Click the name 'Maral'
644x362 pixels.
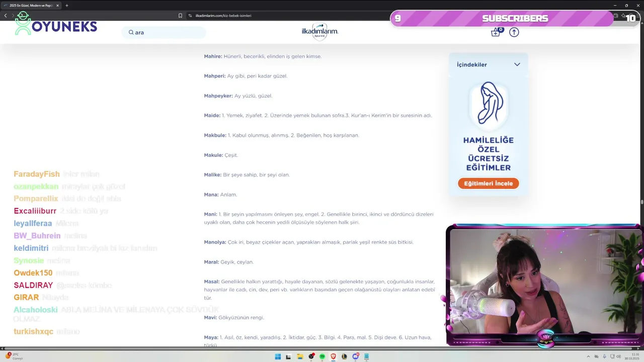(211, 262)
